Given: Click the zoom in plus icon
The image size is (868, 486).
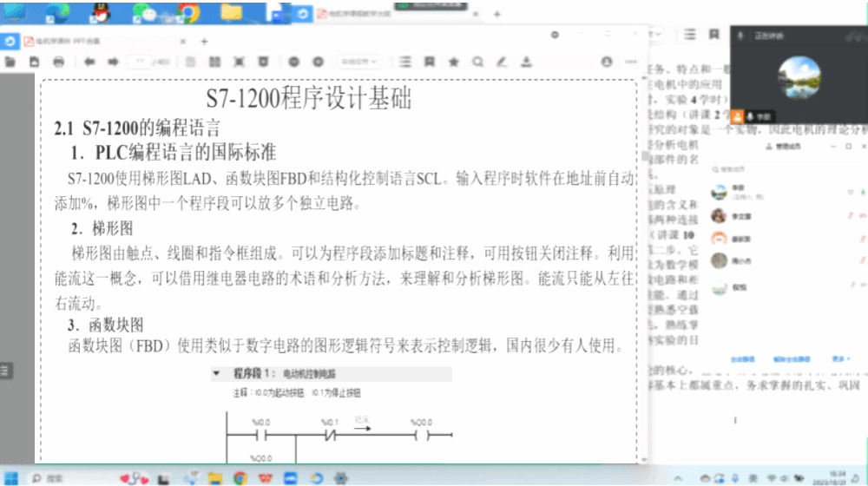Looking at the screenshot, I should pyautogui.click(x=319, y=62).
